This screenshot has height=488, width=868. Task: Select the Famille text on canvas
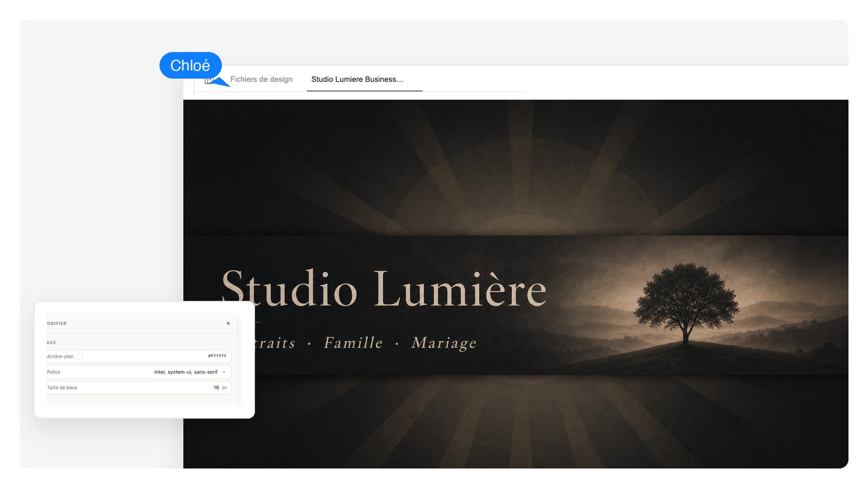click(x=353, y=343)
